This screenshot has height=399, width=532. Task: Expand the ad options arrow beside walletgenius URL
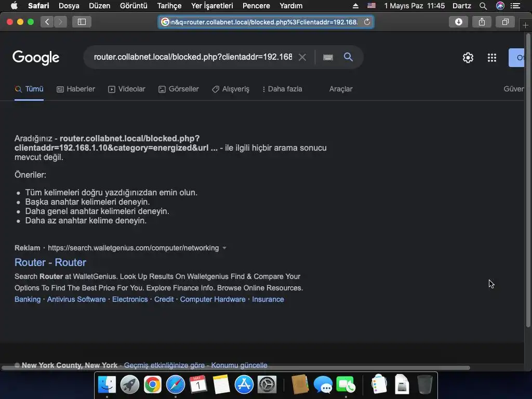tap(224, 248)
